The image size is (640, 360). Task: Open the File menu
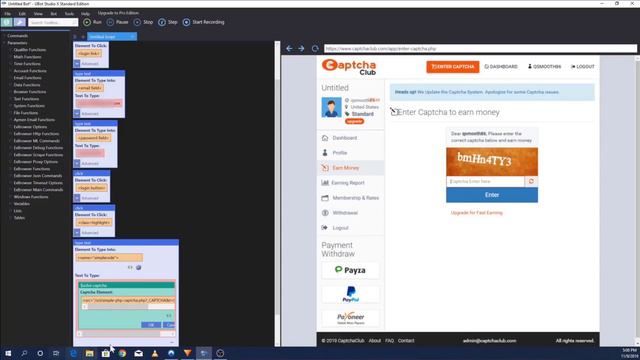coord(7,13)
